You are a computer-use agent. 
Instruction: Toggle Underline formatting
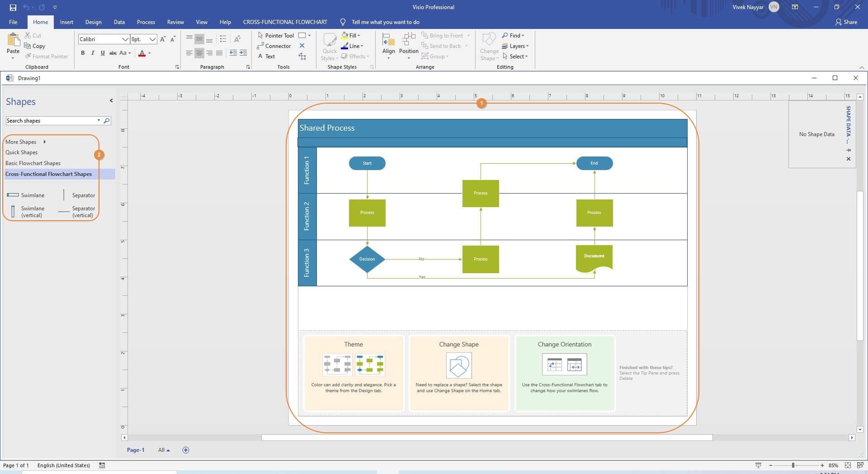[103, 53]
